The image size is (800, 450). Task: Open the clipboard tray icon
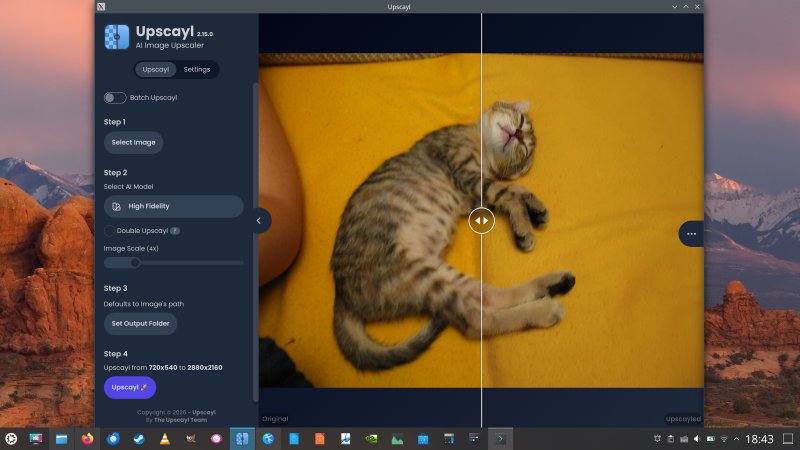[x=670, y=439]
